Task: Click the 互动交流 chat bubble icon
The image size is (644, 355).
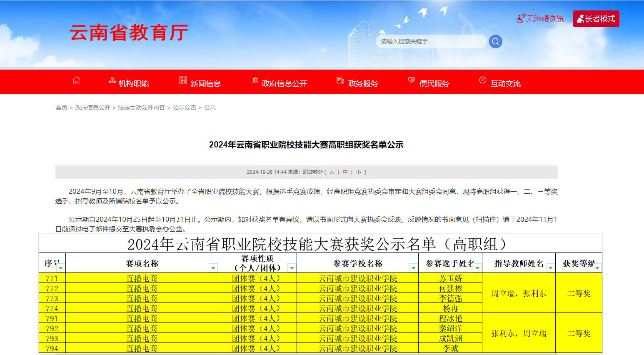Action: (x=483, y=80)
